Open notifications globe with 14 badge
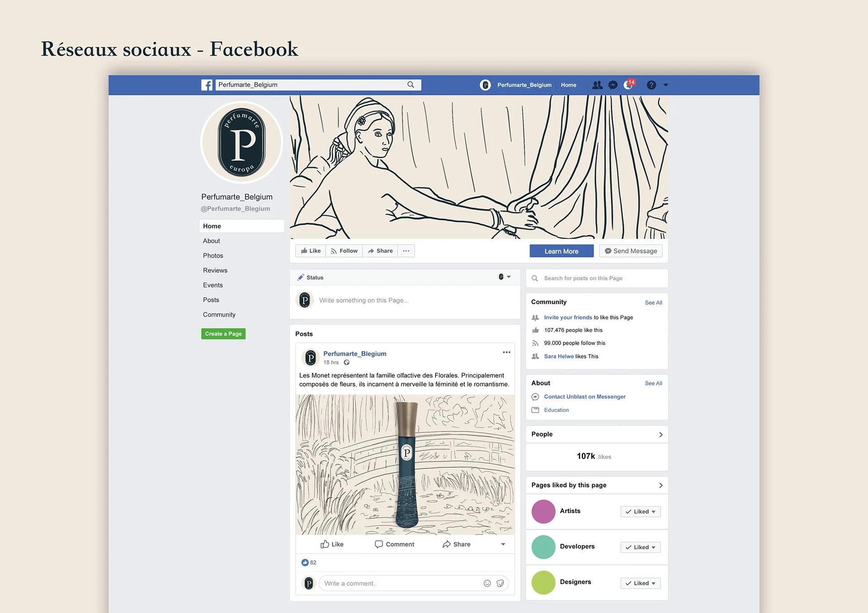This screenshot has height=613, width=868. (x=628, y=85)
